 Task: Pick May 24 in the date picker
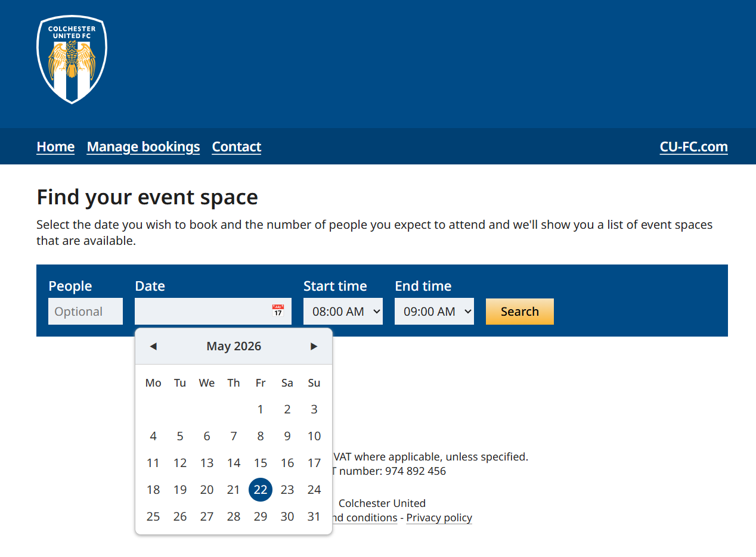pyautogui.click(x=314, y=490)
